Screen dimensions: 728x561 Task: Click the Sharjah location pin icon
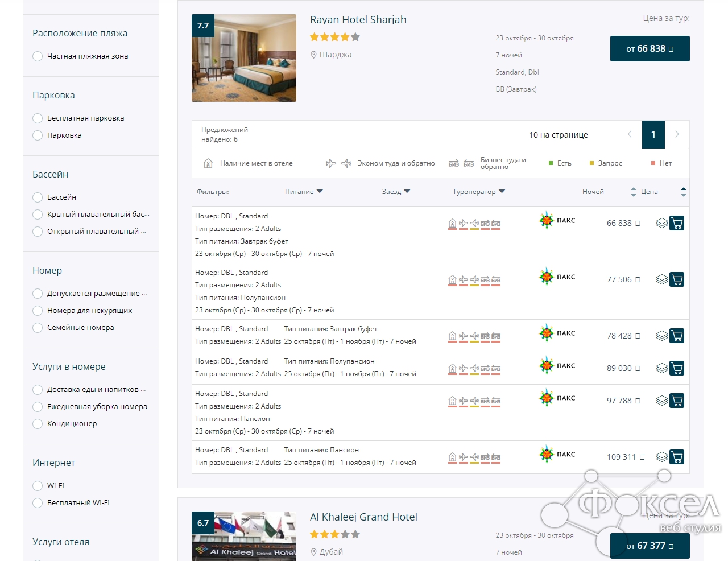click(x=313, y=55)
